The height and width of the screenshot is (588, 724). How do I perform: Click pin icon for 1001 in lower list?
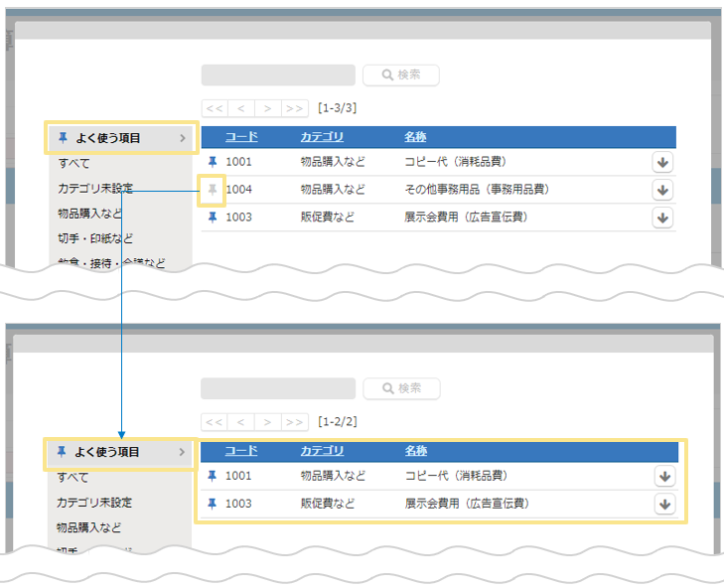tap(212, 476)
